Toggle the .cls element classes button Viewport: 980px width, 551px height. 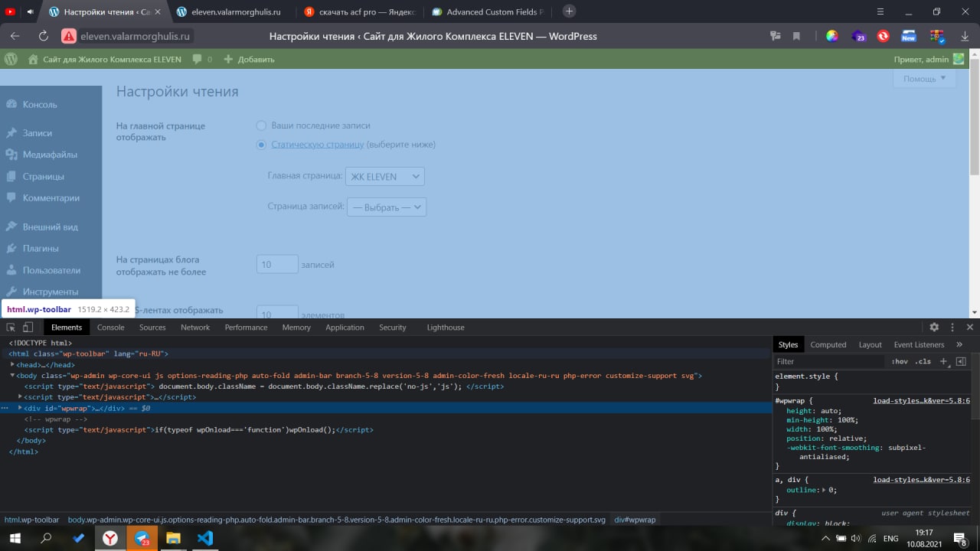[x=924, y=361]
